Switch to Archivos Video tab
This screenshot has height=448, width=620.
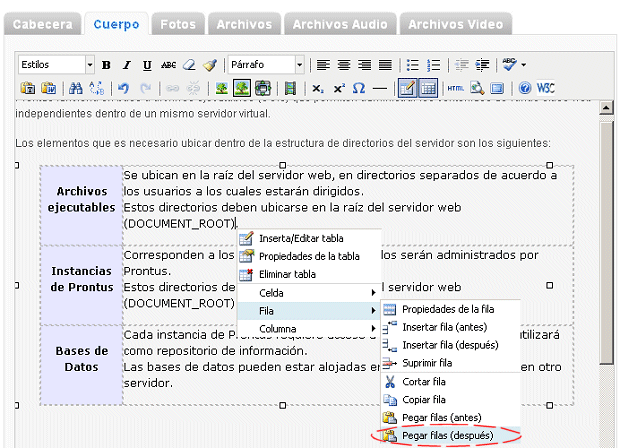click(x=456, y=25)
